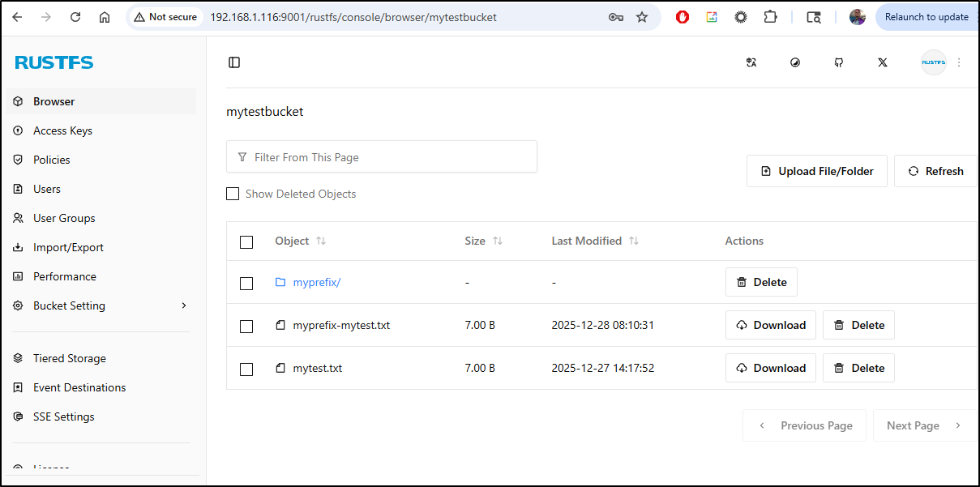Open the myprefix/ folder
980x487 pixels.
click(x=316, y=282)
